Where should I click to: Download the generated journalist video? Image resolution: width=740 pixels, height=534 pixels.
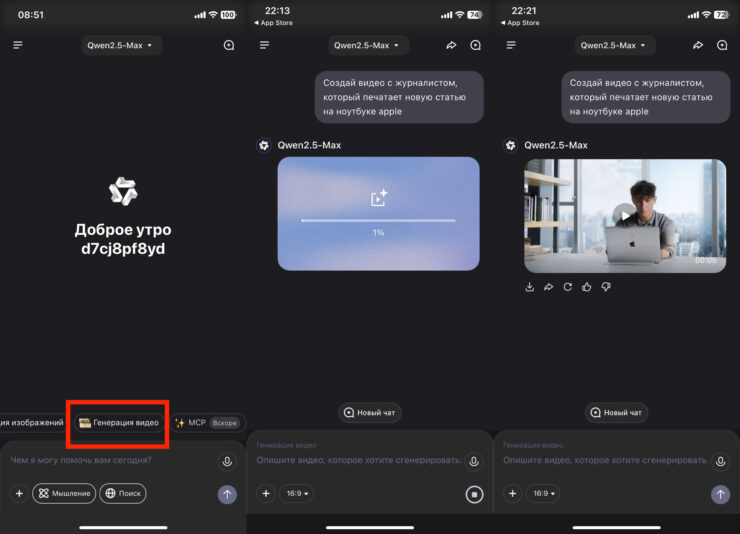(x=530, y=287)
